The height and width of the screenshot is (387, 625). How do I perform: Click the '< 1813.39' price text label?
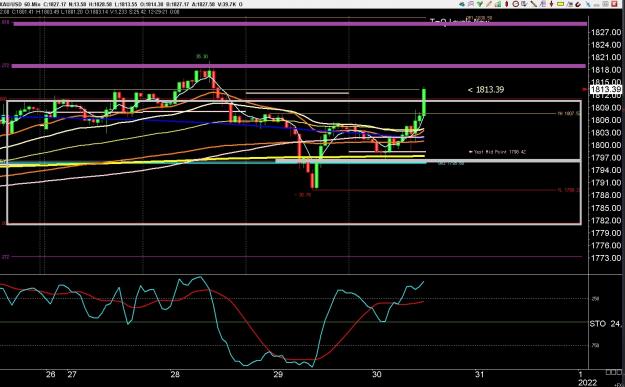click(x=486, y=90)
